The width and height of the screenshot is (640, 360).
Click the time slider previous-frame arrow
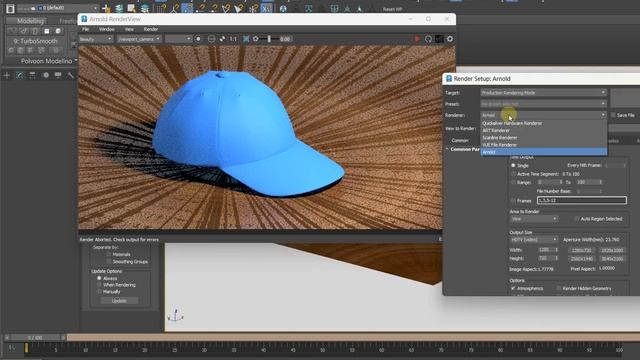point(7,338)
